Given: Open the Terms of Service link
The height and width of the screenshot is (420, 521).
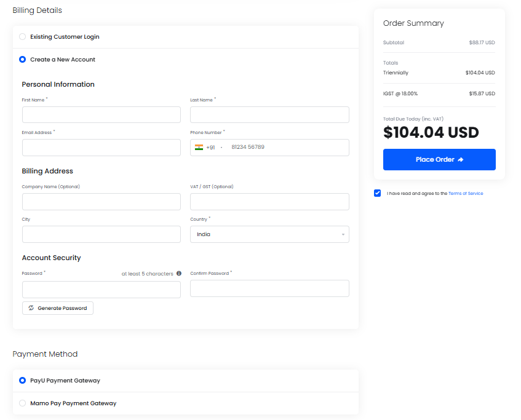Looking at the screenshot, I should coord(466,193).
